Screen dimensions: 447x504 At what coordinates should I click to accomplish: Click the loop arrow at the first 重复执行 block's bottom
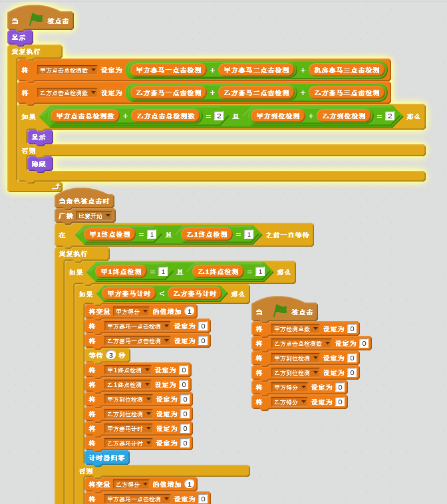[x=56, y=187]
